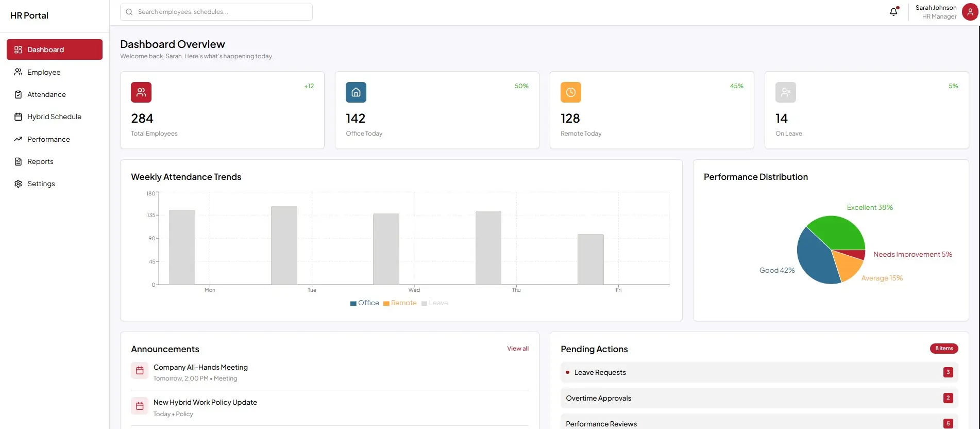The height and width of the screenshot is (429, 980).
Task: Click the calendar icon beside Hybrid Work Policy
Action: pos(140,406)
